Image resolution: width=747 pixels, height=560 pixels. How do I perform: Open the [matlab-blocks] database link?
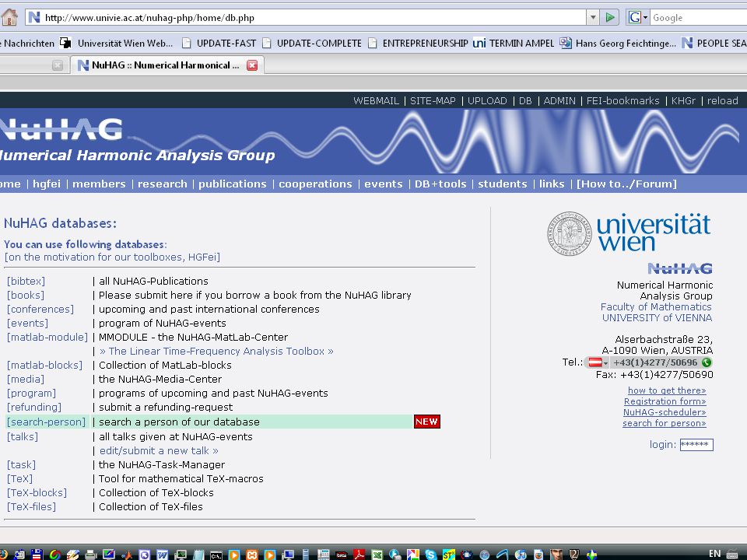tap(44, 366)
